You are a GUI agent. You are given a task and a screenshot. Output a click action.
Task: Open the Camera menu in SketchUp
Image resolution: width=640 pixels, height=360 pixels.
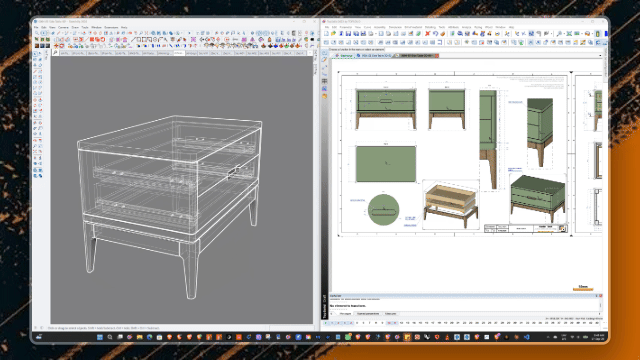63,27
